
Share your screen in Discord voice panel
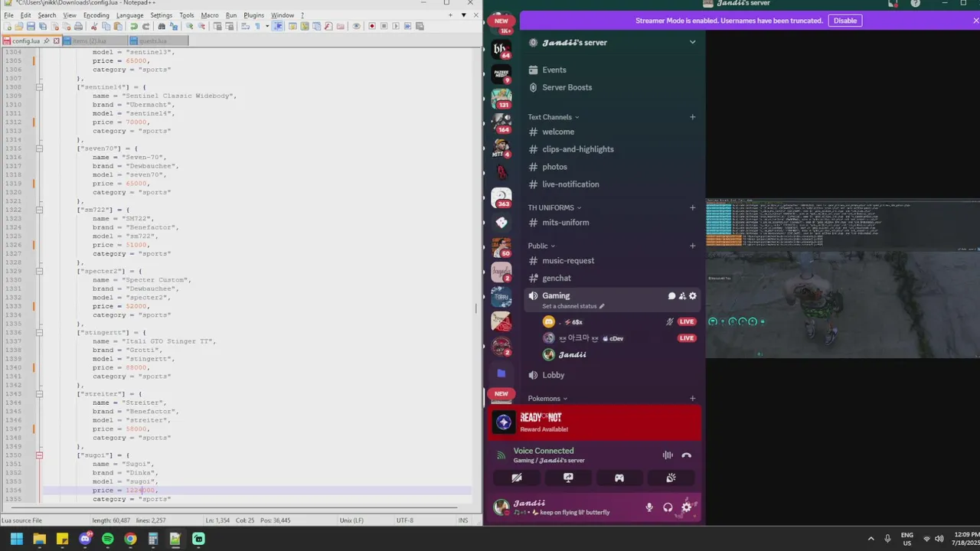pyautogui.click(x=568, y=478)
